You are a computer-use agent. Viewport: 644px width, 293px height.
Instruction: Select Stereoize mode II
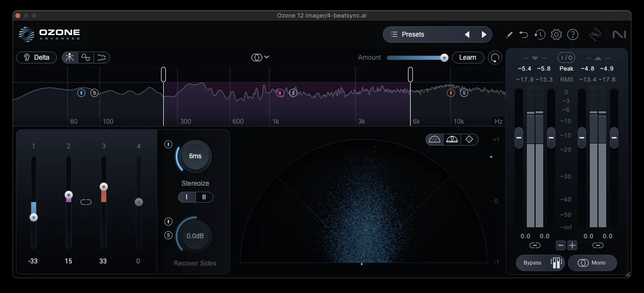click(x=204, y=197)
